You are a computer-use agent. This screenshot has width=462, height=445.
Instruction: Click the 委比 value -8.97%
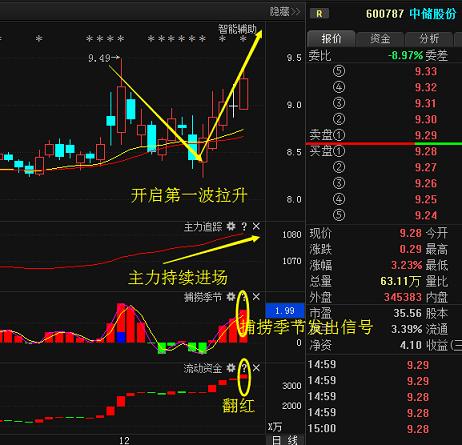pos(405,55)
